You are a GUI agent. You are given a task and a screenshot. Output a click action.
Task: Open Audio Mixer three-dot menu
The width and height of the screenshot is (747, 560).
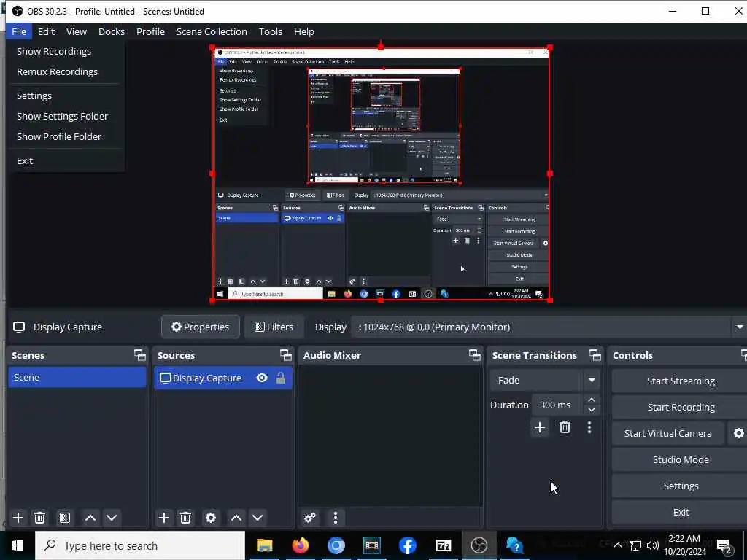point(336,518)
